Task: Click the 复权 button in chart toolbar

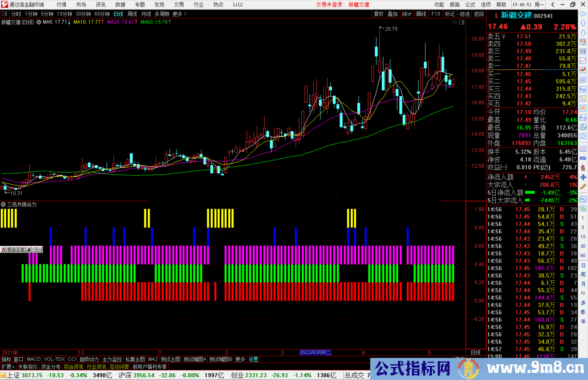Action: tap(379, 14)
